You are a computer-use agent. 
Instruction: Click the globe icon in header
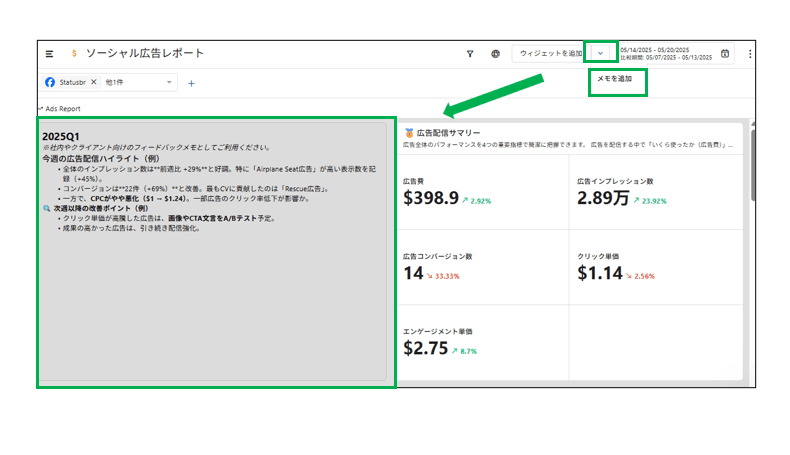tap(495, 54)
